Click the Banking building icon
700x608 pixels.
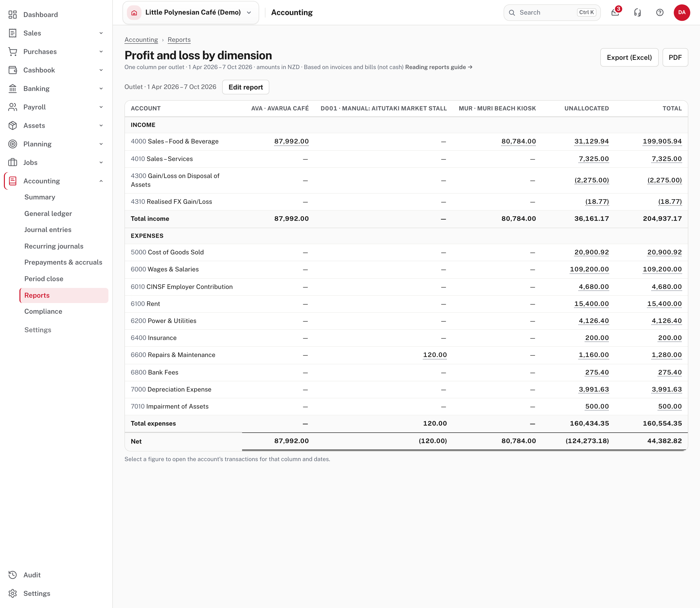(13, 89)
